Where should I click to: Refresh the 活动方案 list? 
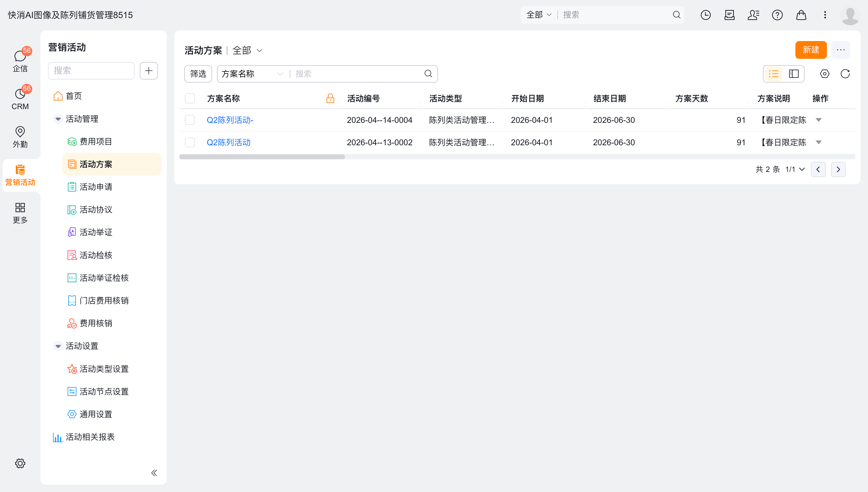pyautogui.click(x=845, y=74)
